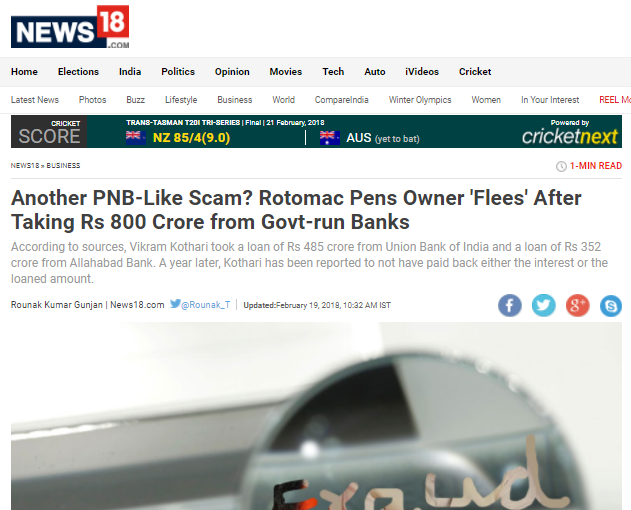Viewport: 631px width, 510px height.
Task: Click the clock icon near 1-MIN READ
Action: 561,166
